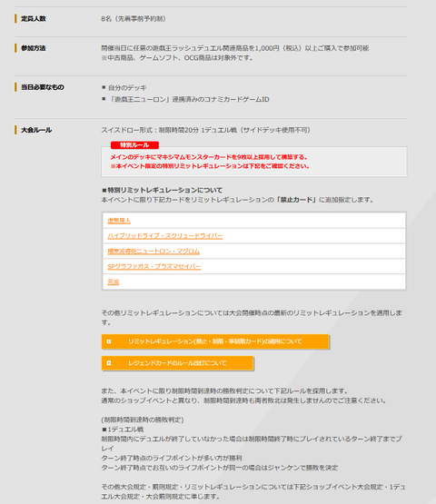Click the 参加方法 section heading
Image resolution: width=436 pixels, height=504 pixels.
pos(34,48)
